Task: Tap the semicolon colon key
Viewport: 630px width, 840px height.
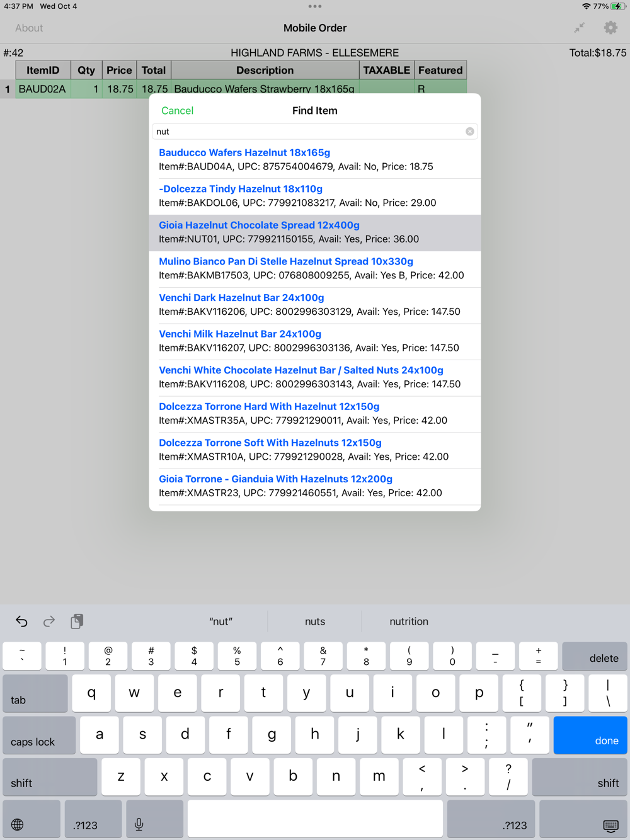Action: point(486,735)
